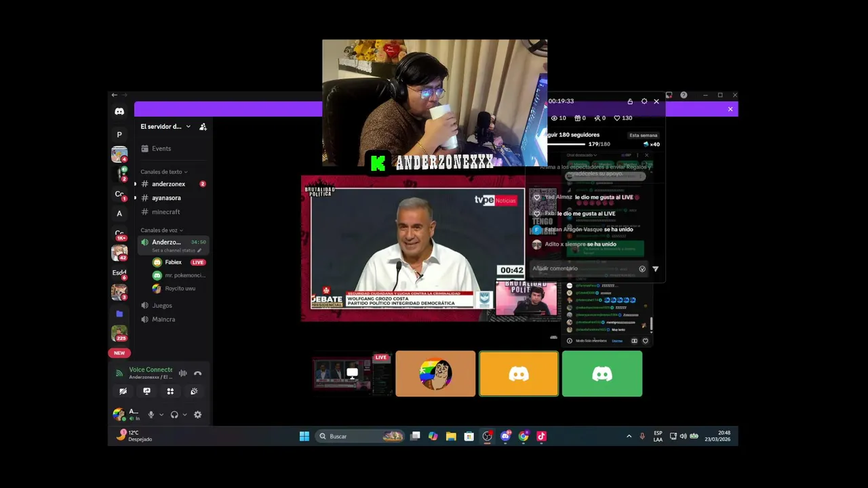Open settings gear in TikTok live overlay
The width and height of the screenshot is (868, 488).
644,101
